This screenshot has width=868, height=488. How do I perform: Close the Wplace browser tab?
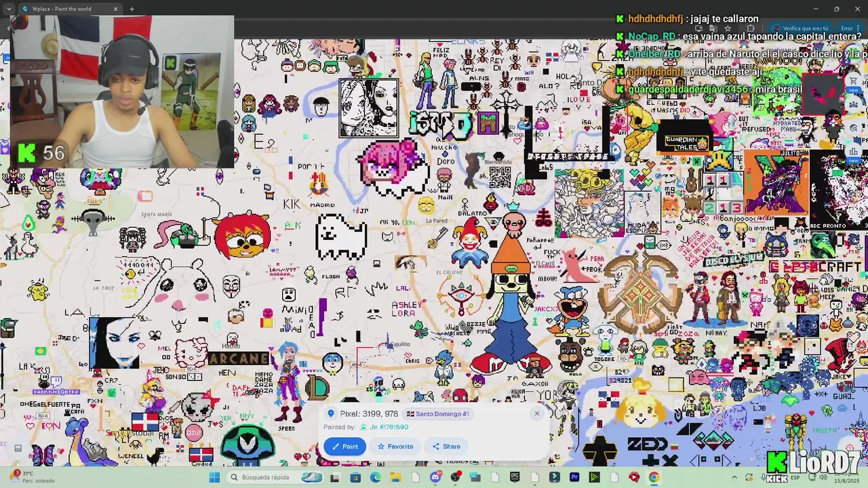click(115, 9)
